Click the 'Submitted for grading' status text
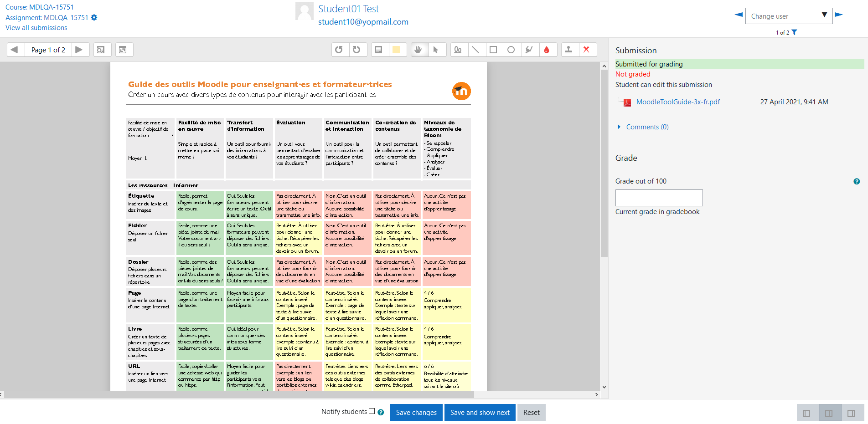 coord(649,64)
